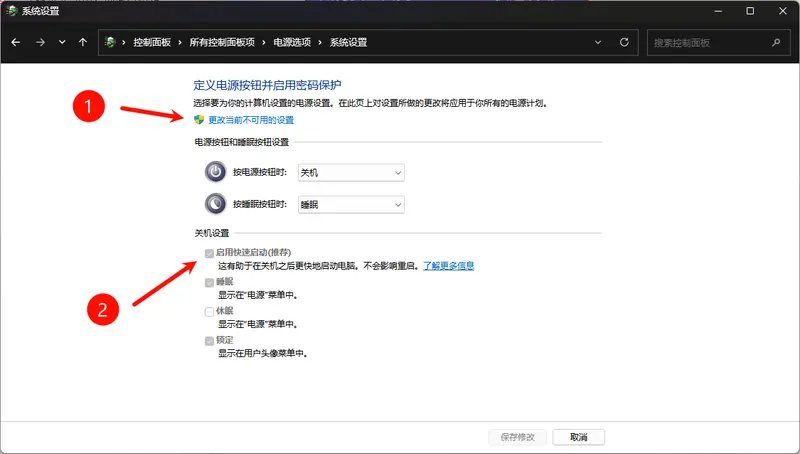The image size is (800, 454).
Task: Expand the address bar history dropdown
Action: tap(598, 42)
